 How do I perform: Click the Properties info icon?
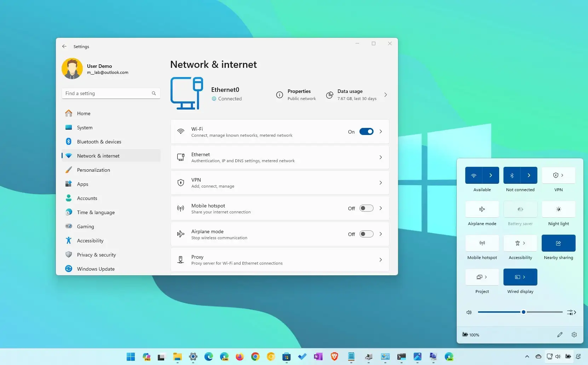pyautogui.click(x=279, y=95)
